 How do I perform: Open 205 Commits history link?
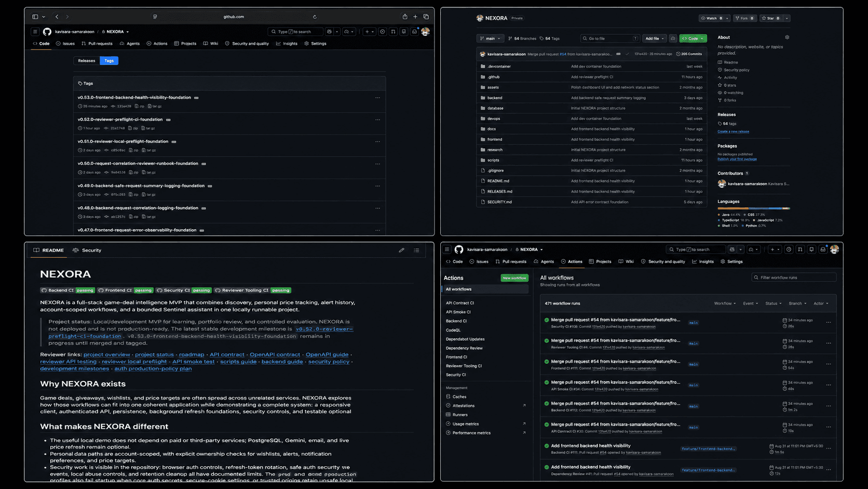click(x=689, y=54)
